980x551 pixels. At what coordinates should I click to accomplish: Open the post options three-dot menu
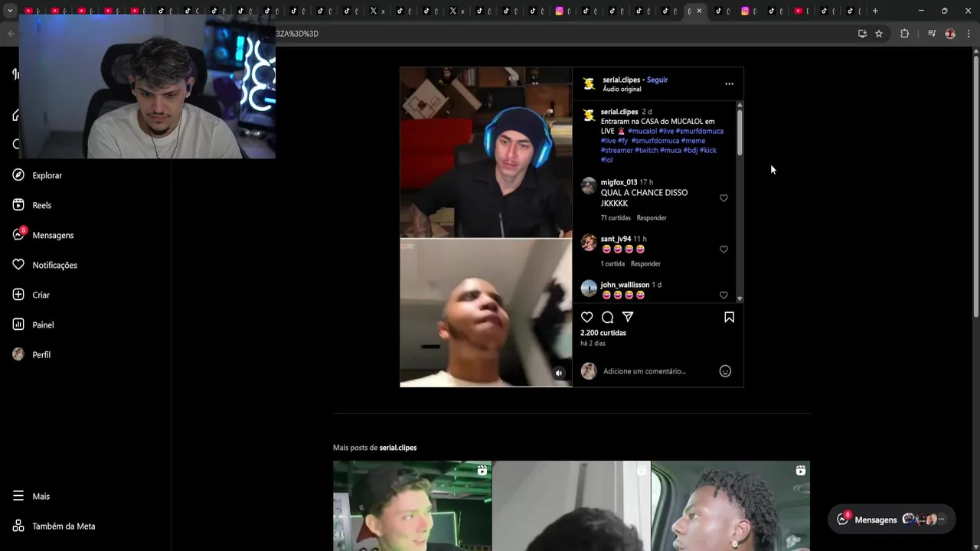pyautogui.click(x=729, y=83)
